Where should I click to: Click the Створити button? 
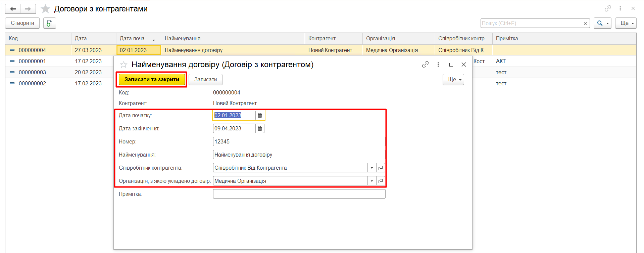pyautogui.click(x=22, y=23)
